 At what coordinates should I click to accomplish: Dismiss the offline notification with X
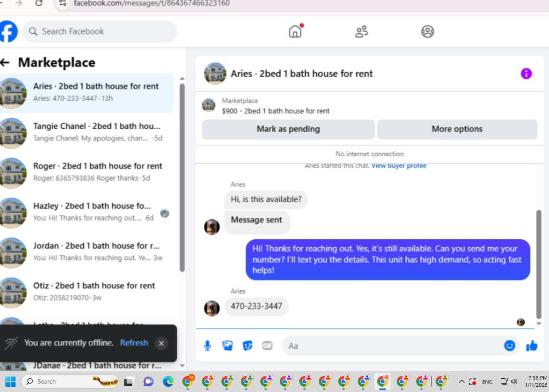161,343
